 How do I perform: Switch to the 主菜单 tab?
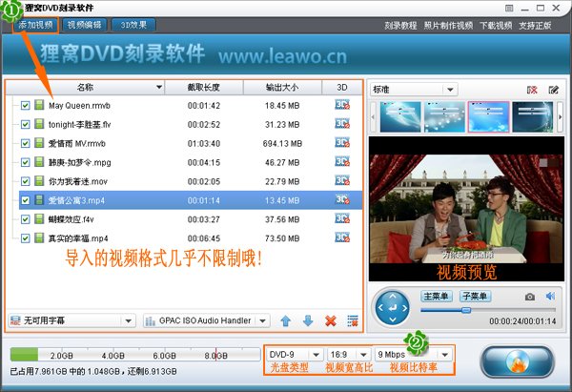437,296
